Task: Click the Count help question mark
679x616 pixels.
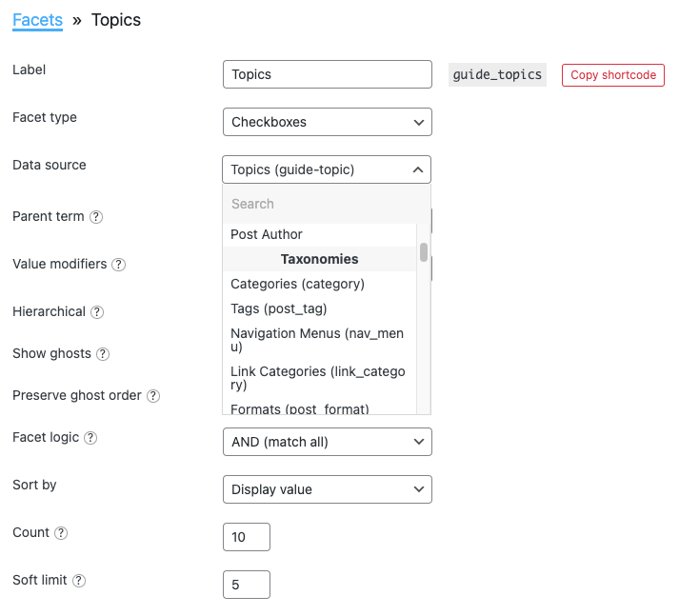Action: [61, 533]
